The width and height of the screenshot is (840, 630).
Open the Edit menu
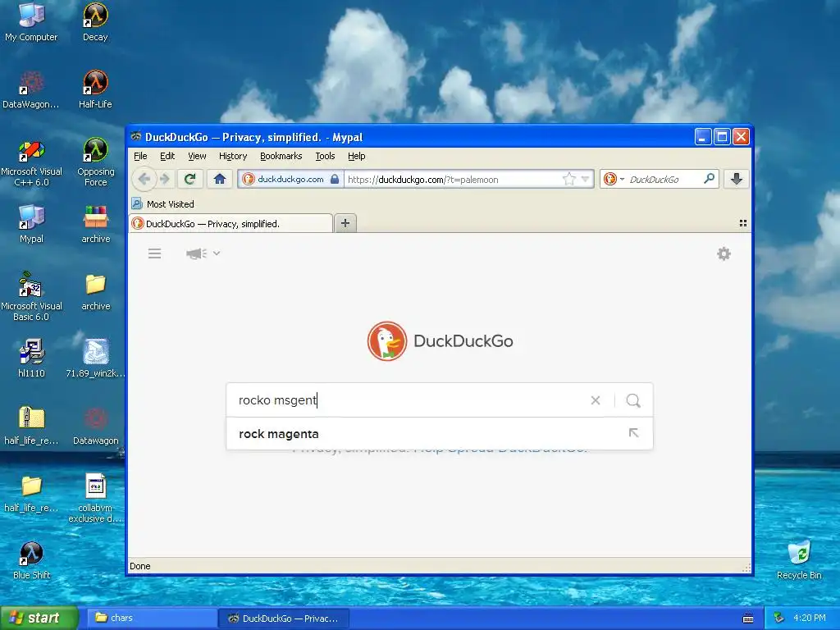[167, 156]
